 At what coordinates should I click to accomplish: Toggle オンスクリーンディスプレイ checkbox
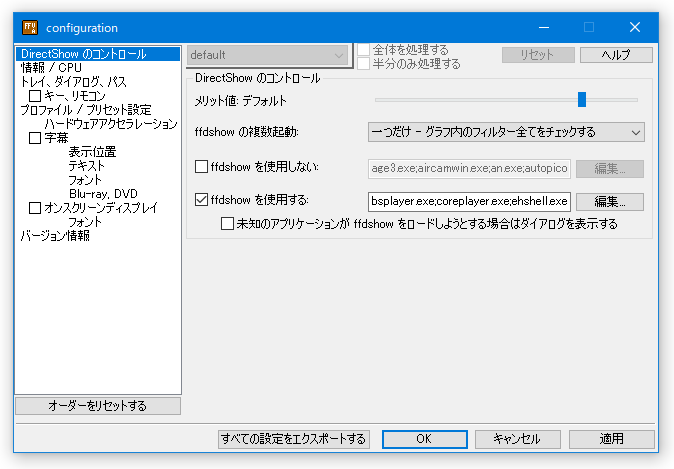click(35, 208)
